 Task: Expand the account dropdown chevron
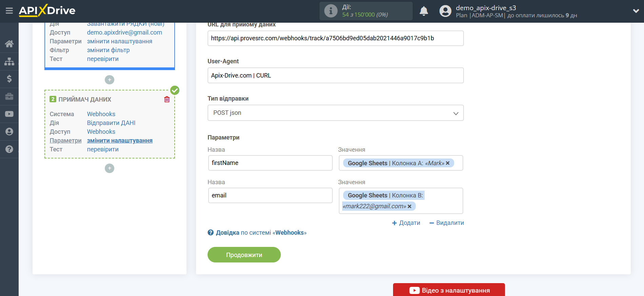[636, 11]
